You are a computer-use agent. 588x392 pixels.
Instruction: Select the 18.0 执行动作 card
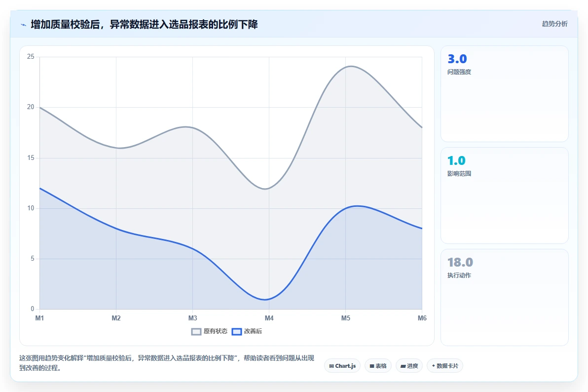point(504,297)
